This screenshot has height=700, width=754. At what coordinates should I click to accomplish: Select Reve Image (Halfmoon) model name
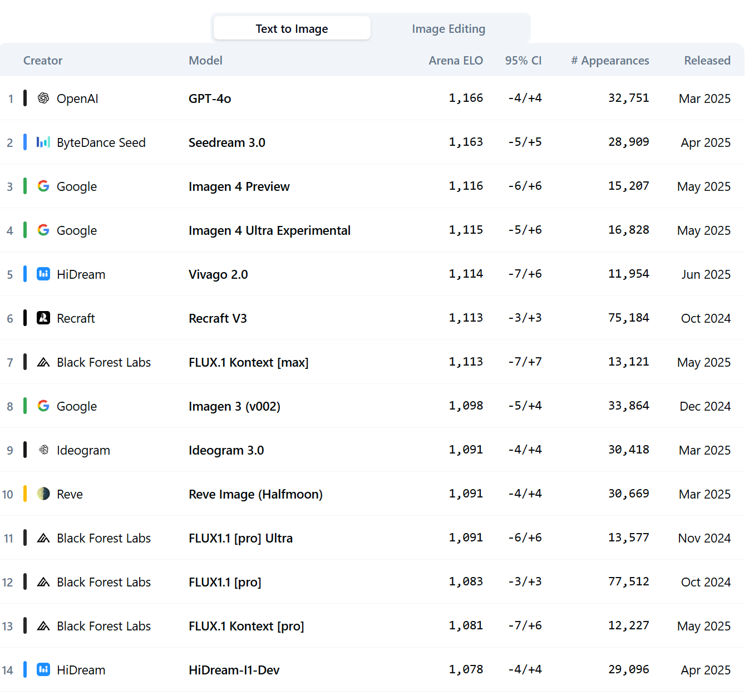click(255, 494)
